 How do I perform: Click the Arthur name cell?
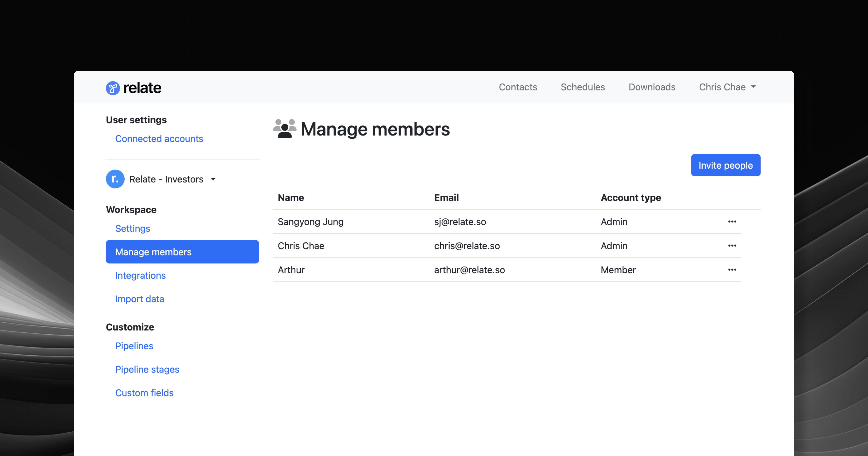coord(291,270)
